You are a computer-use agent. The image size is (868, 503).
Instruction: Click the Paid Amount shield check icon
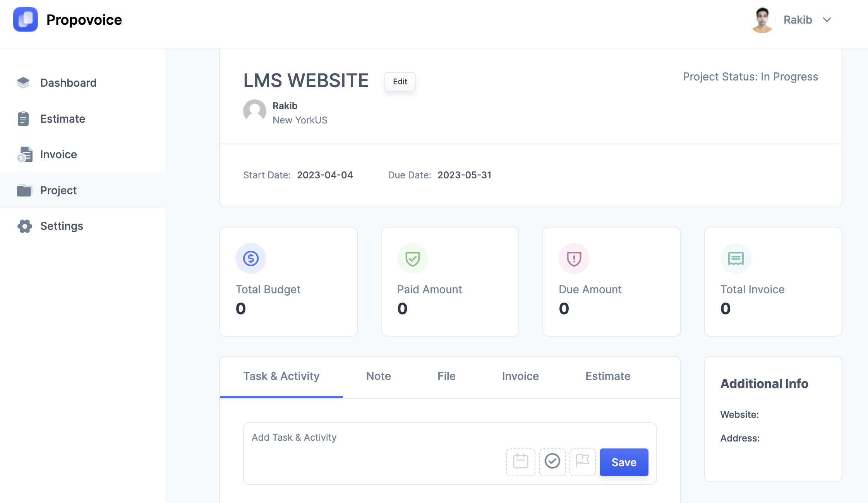[413, 258]
